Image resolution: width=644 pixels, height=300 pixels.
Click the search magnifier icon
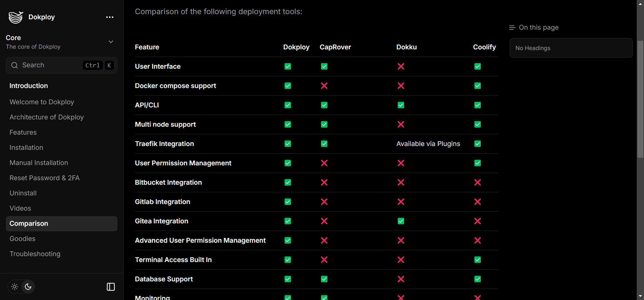click(x=15, y=65)
